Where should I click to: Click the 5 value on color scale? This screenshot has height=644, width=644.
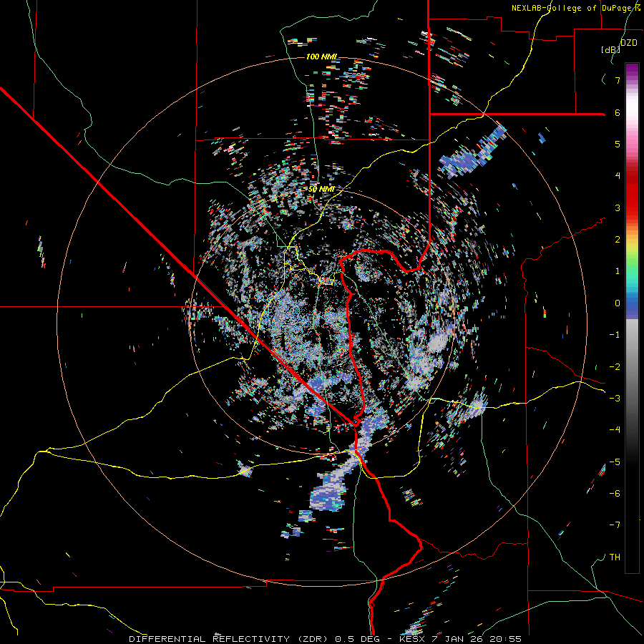(x=618, y=144)
